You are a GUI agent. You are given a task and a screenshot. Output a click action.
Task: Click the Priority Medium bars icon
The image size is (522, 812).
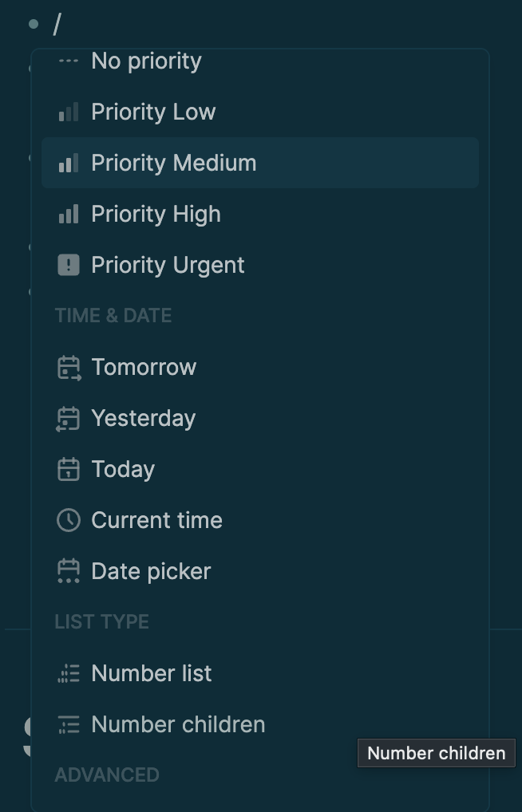point(69,164)
